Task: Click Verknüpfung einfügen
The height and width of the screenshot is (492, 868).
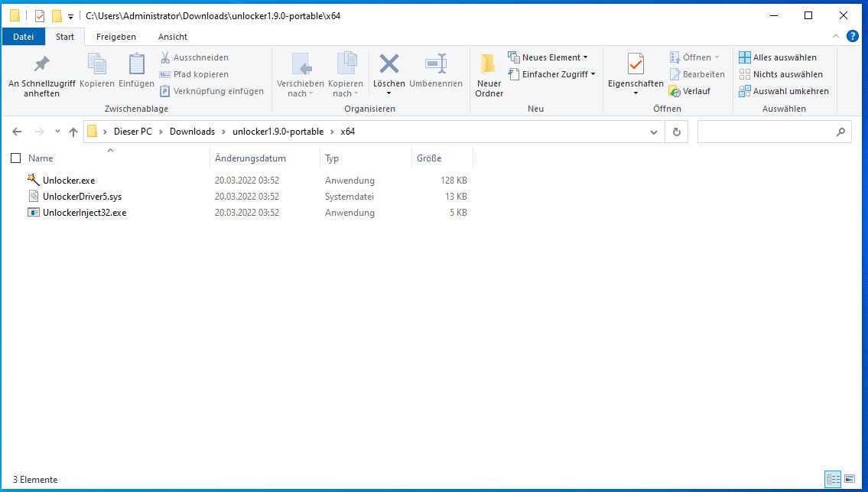Action: coord(212,91)
